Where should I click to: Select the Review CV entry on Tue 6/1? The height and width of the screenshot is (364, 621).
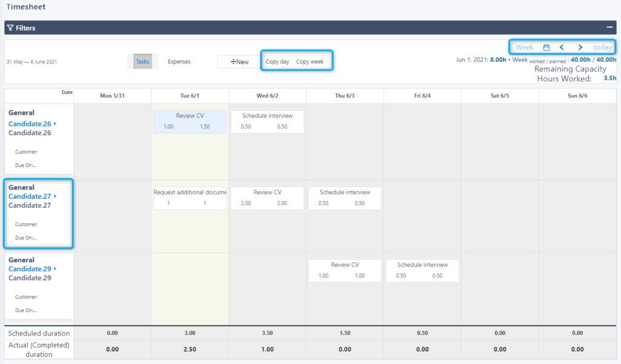(190, 121)
